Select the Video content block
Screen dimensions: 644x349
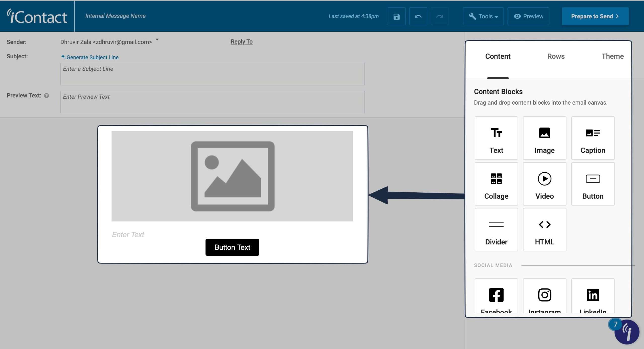(x=544, y=184)
